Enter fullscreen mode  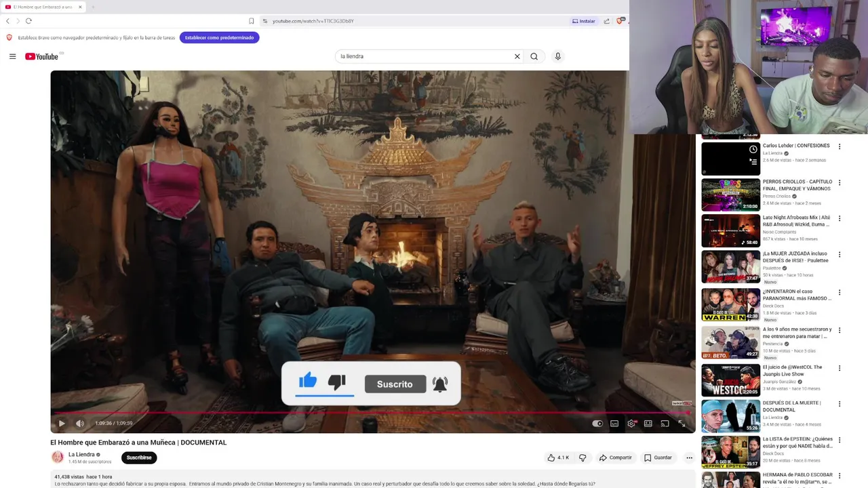coord(682,424)
